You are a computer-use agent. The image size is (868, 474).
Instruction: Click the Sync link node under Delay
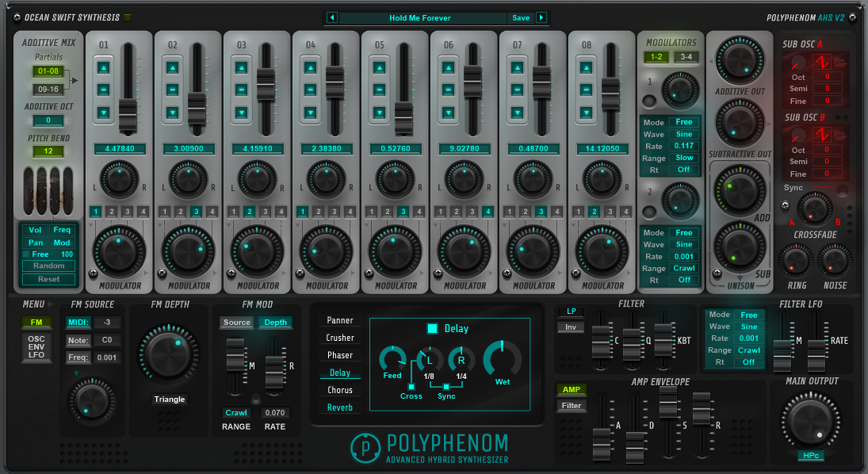click(446, 387)
